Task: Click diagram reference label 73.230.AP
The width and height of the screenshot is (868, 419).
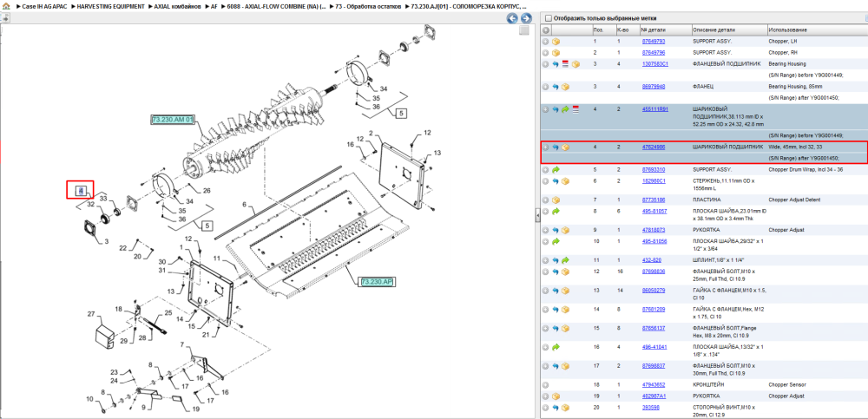Action: click(377, 282)
